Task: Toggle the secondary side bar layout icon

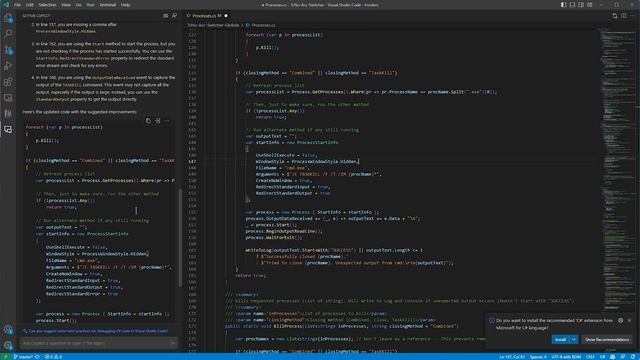Action: pyautogui.click(x=581, y=5)
